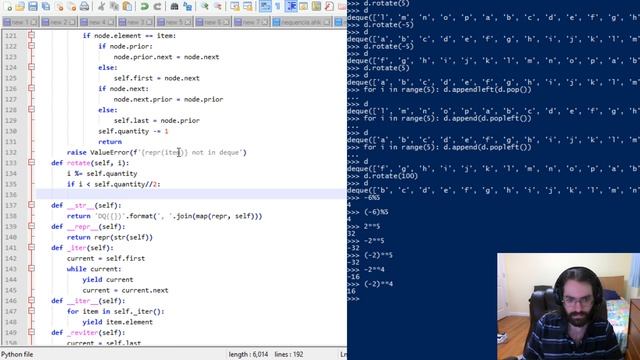This screenshot has width=640, height=360.
Task: Collapse the fold marker at line 122
Action: [31, 46]
